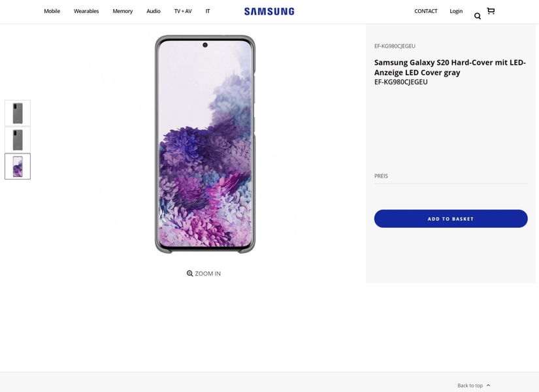This screenshot has width=539, height=392.
Task: Open the Mobile menu
Action: (x=52, y=11)
